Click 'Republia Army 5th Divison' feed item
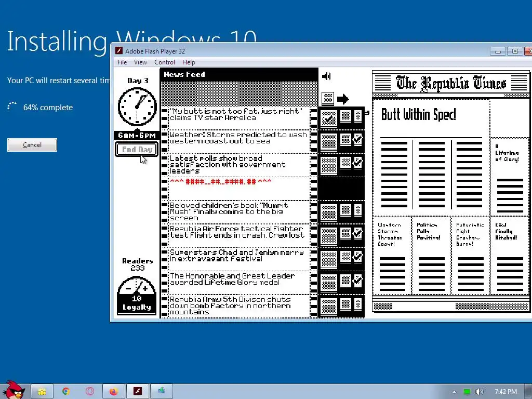532x399 pixels. [239, 305]
